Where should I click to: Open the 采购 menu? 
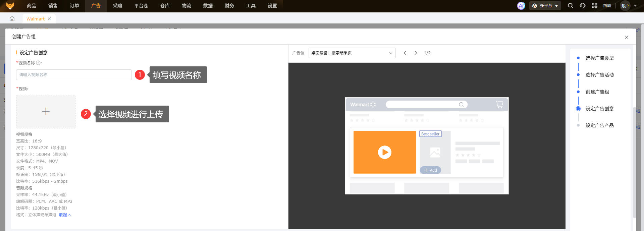click(x=117, y=6)
